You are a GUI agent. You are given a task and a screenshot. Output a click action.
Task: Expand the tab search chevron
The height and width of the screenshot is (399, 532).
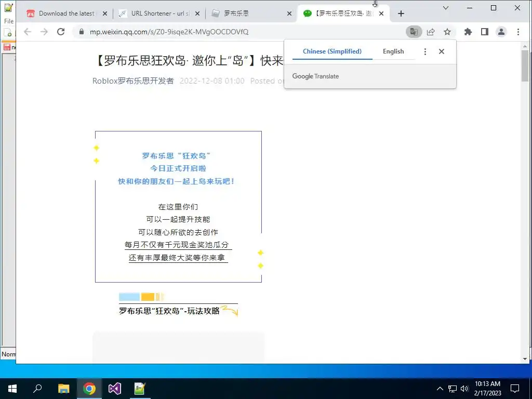tap(446, 8)
